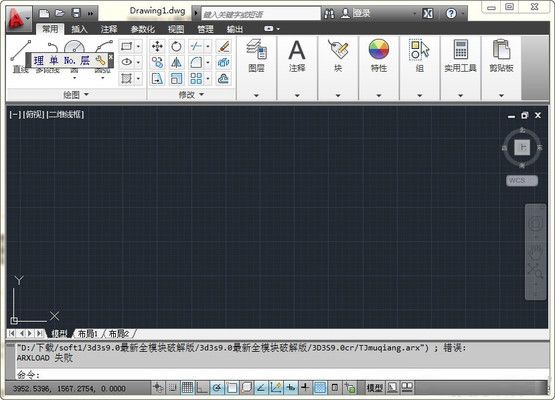The height and width of the screenshot is (400, 555).
Task: Open the Fillet tool dropdown arrow
Action: 208,63
